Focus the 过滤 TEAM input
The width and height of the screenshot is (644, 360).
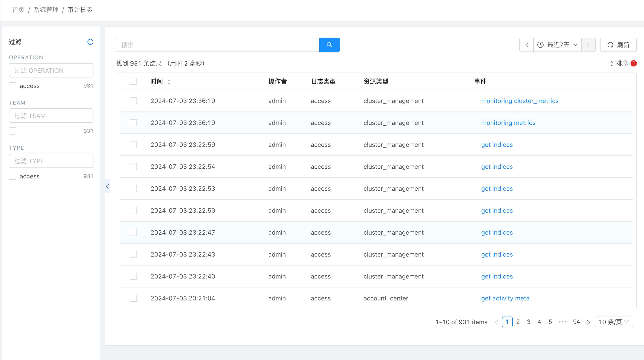pyautogui.click(x=51, y=116)
